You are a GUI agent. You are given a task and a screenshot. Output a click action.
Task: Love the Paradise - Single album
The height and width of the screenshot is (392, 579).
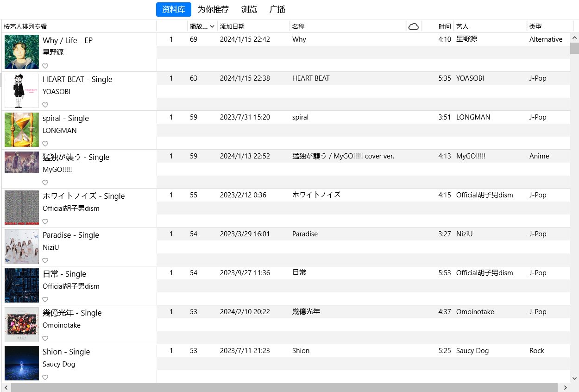[45, 260]
